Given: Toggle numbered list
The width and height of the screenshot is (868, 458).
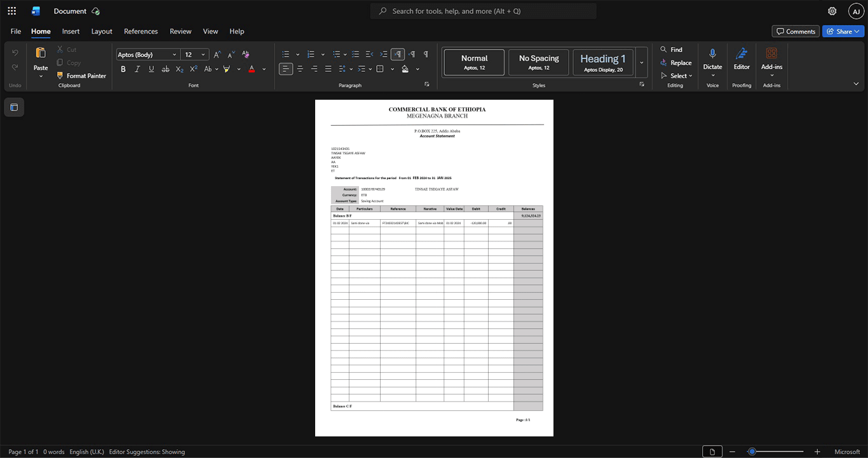Looking at the screenshot, I should coord(311,55).
